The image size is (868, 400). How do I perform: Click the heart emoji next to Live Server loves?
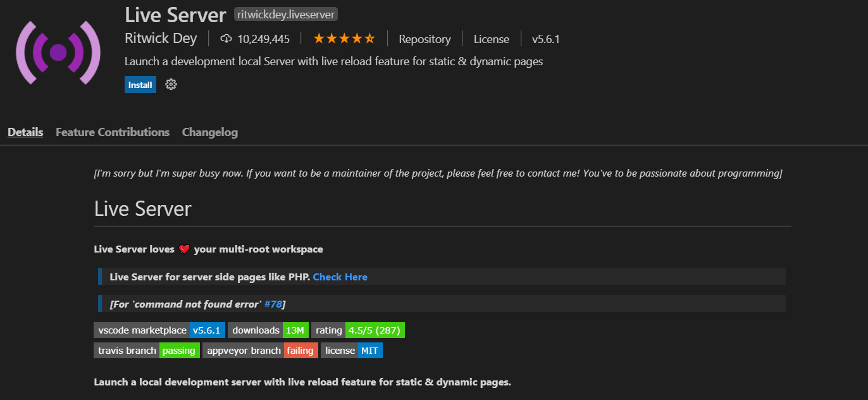pos(184,249)
